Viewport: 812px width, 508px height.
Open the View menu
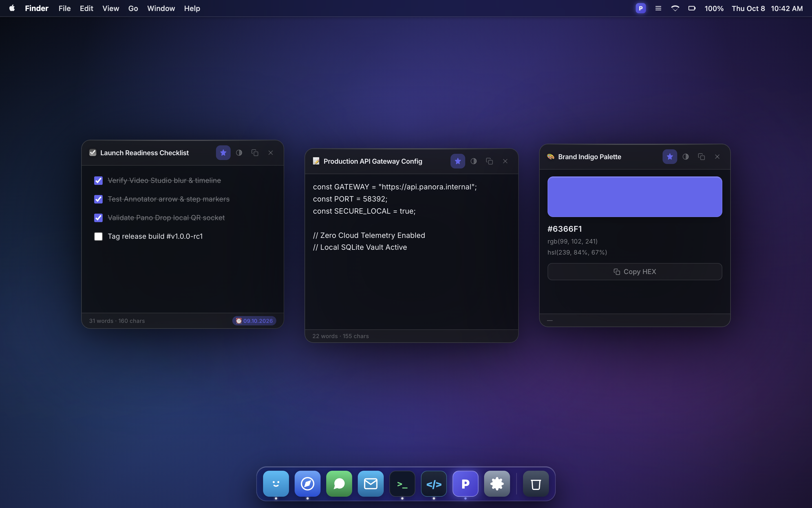point(111,8)
